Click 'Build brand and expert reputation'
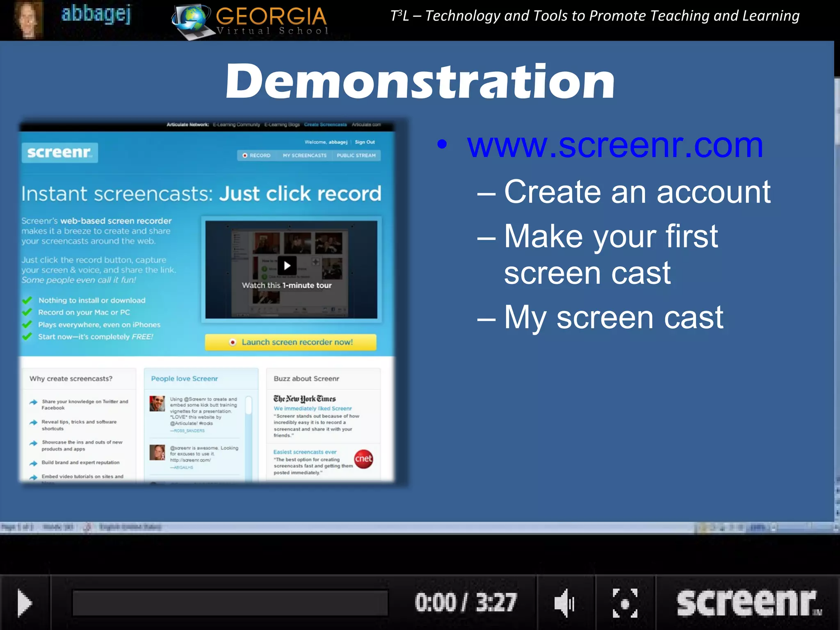Screen dimensions: 840x630 click(x=80, y=463)
